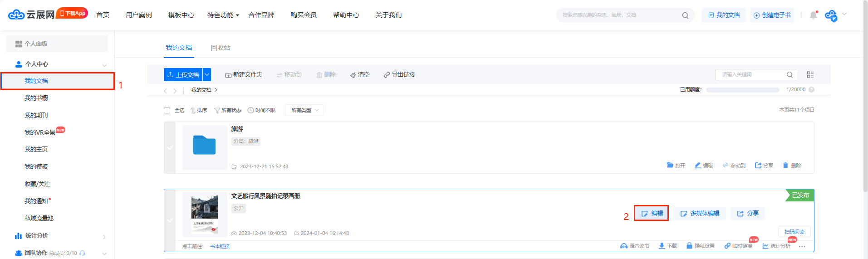Expand the 特色功能 menu
The width and height of the screenshot is (868, 259).
click(223, 15)
